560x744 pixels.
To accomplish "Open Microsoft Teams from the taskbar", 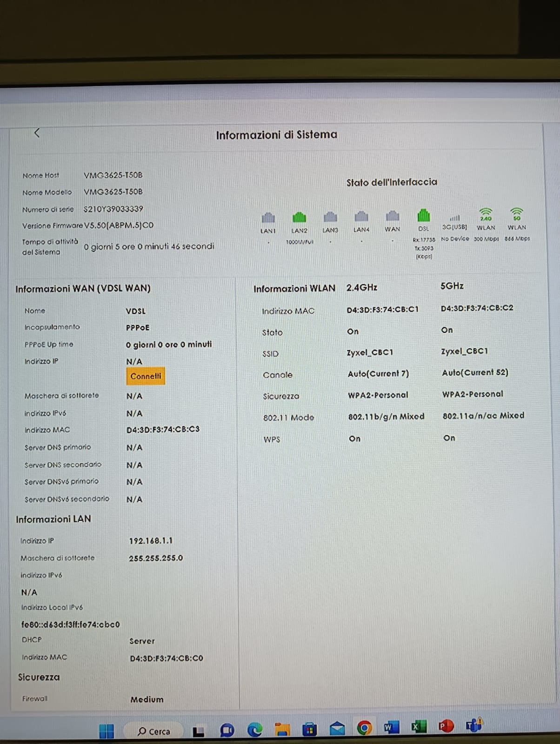I will click(474, 725).
